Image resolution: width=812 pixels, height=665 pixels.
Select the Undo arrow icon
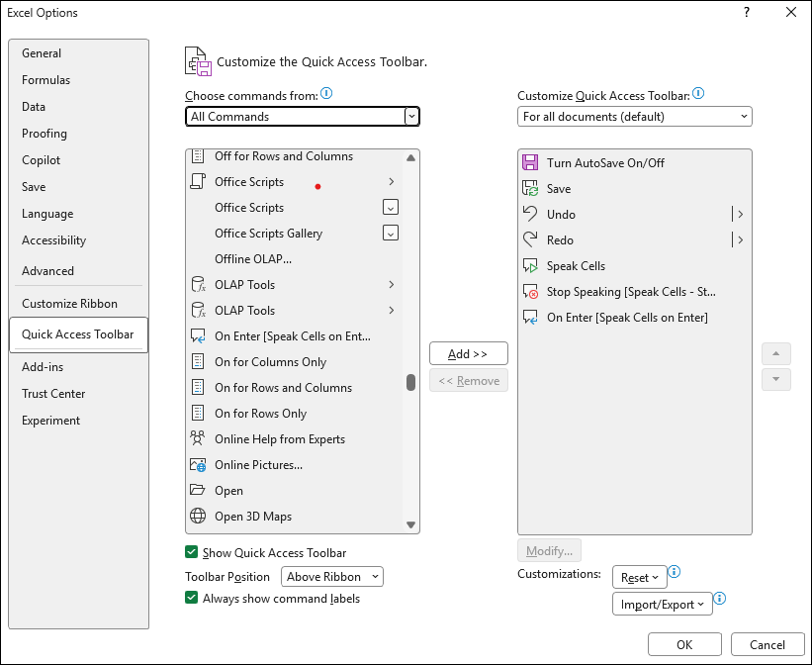[x=530, y=214]
